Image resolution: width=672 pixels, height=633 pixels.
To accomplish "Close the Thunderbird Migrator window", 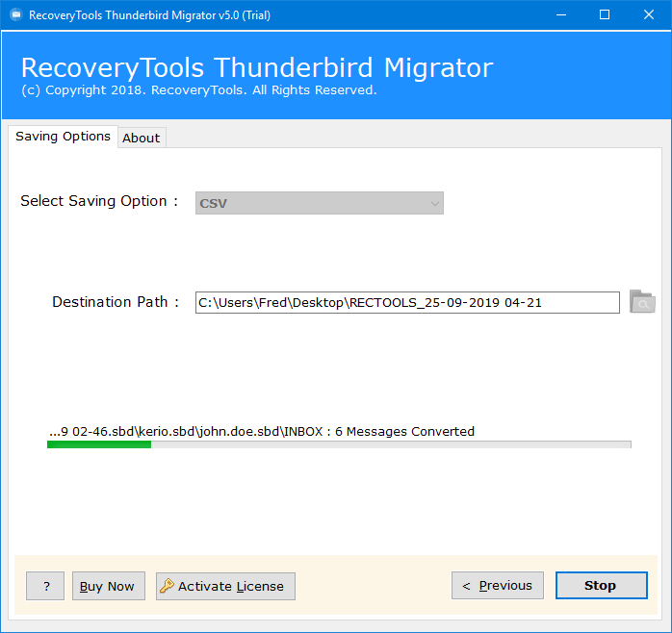I will click(x=649, y=15).
